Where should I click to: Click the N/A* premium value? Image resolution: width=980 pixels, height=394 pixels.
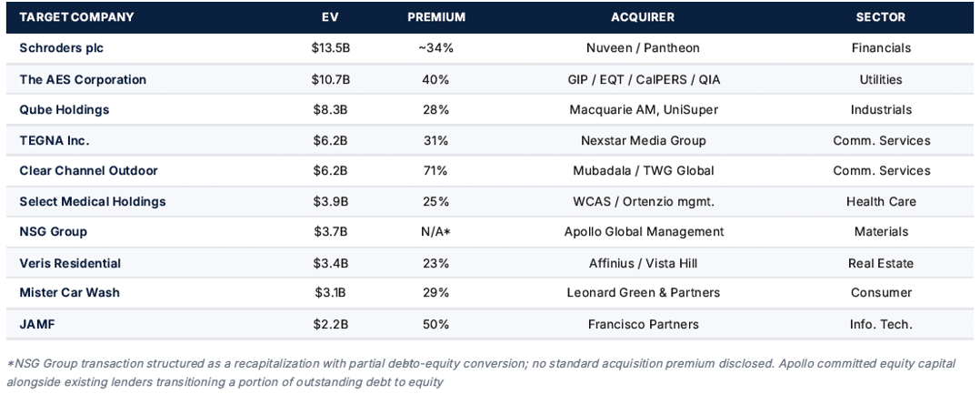tap(435, 232)
